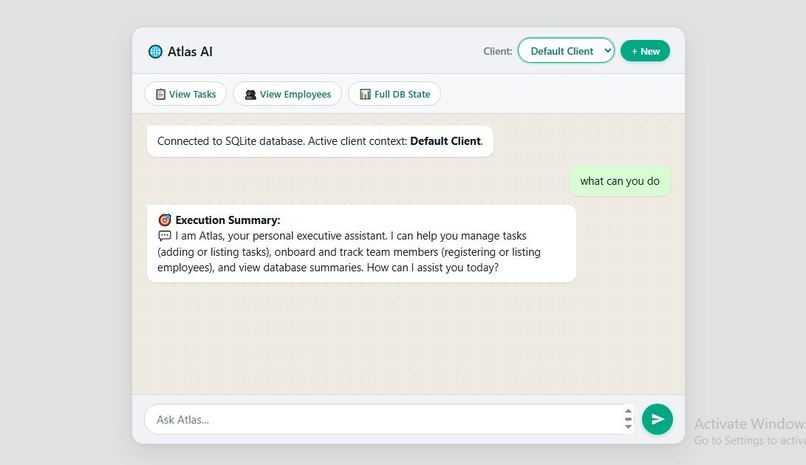Viewport: 806px width, 465px height.
Task: Click the Atlas AI globe logo icon
Action: 155,51
